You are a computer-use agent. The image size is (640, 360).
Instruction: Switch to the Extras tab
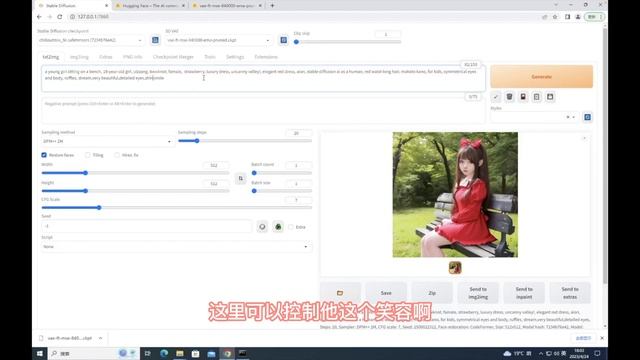coord(105,57)
